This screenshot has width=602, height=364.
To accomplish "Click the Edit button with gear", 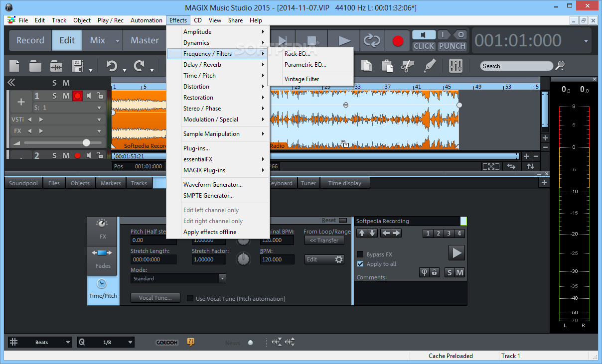I will (324, 259).
